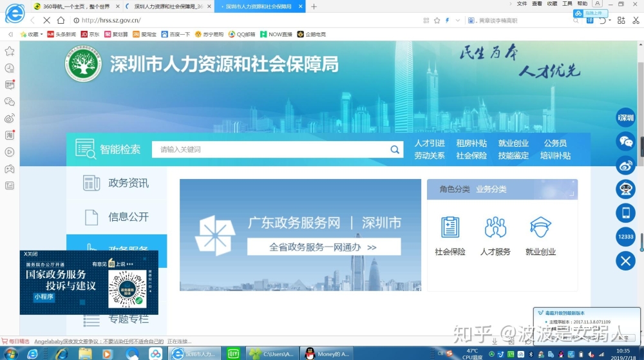
Task: Open sidebar Weibo icon
Action: tap(10, 118)
